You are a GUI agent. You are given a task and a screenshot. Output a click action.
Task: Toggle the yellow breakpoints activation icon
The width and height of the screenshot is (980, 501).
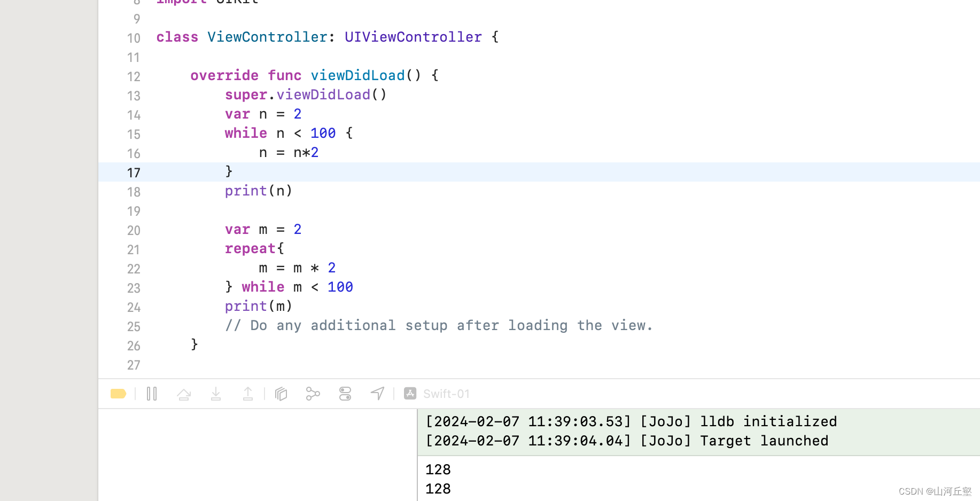118,394
